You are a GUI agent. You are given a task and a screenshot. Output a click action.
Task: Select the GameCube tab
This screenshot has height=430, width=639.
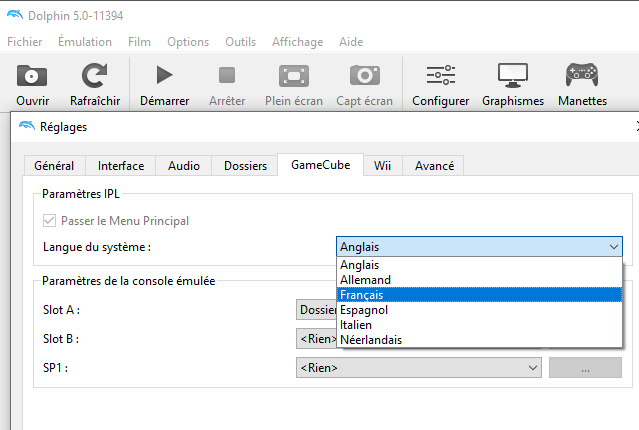(320, 165)
